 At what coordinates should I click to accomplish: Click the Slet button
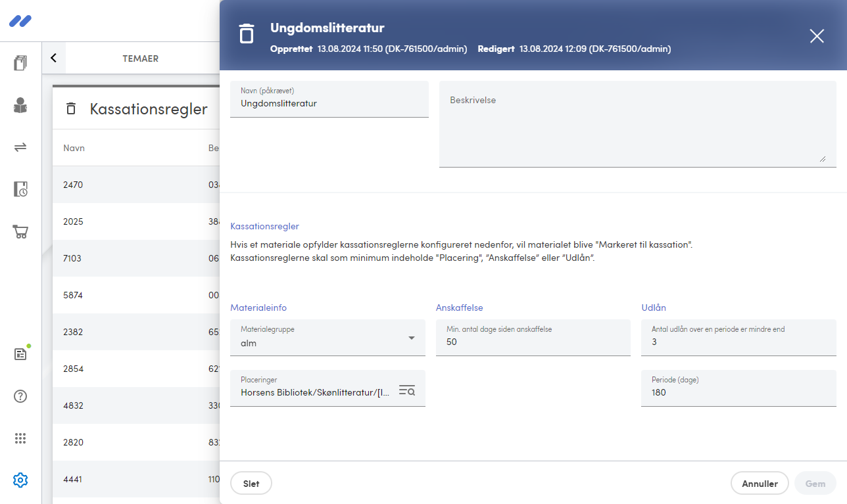[x=251, y=484]
